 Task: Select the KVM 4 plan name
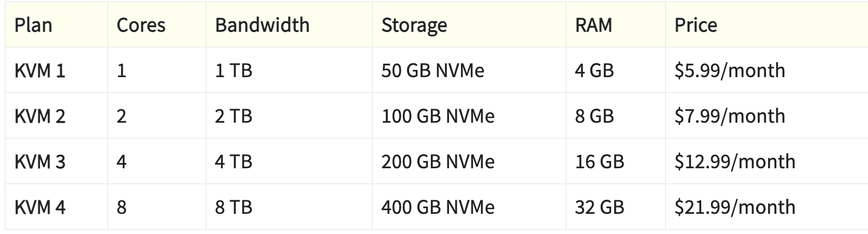pos(40,207)
